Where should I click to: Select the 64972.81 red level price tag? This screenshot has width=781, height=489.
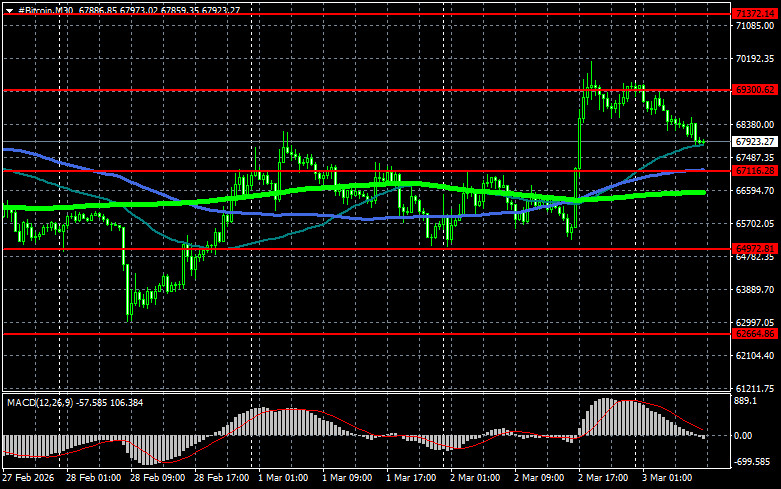(755, 248)
